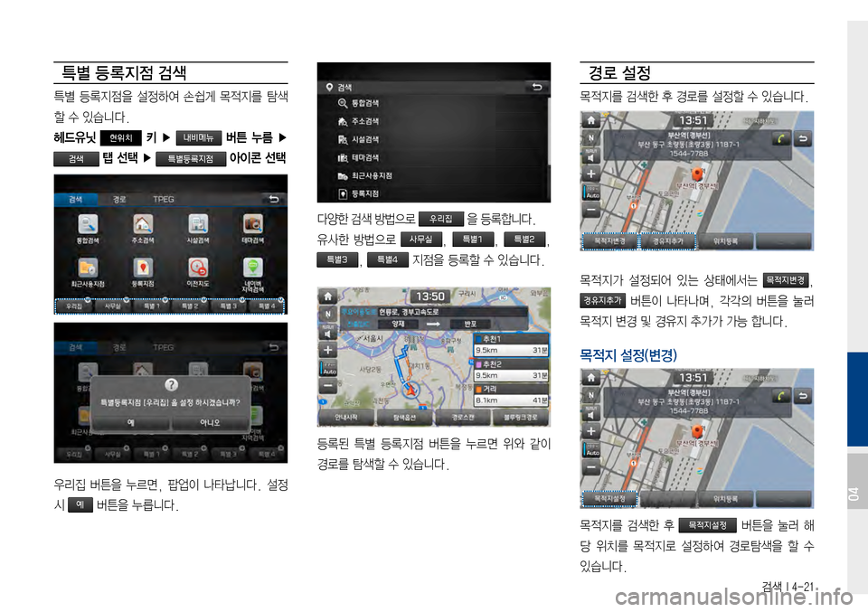Tap back arrow on map with 목적지설정 button
The height and width of the screenshot is (612, 868).
tap(803, 396)
